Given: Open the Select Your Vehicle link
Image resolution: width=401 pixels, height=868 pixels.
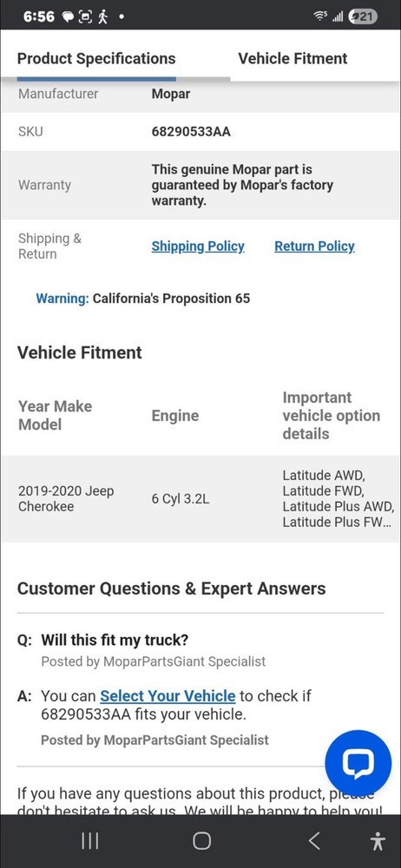Looking at the screenshot, I should coord(168,696).
